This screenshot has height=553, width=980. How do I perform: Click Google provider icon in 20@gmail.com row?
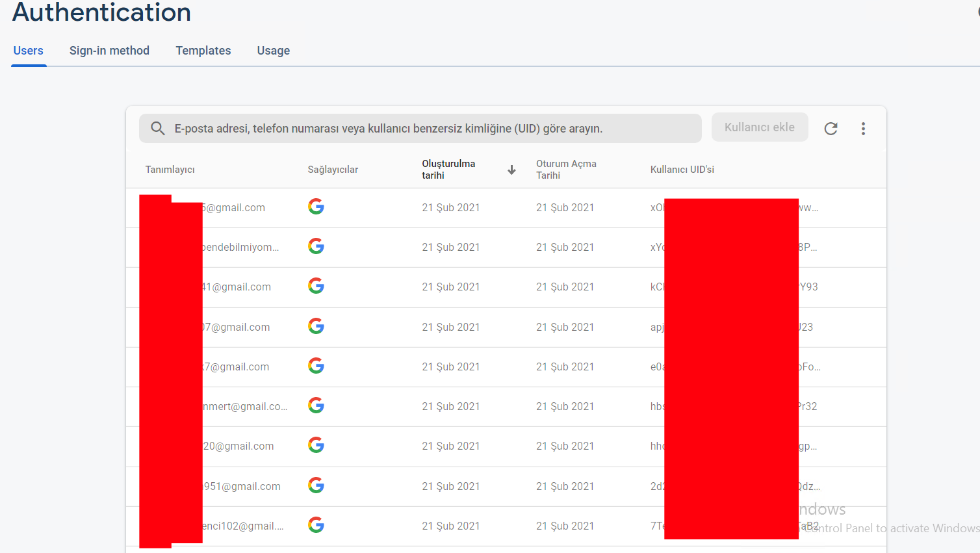pos(316,445)
